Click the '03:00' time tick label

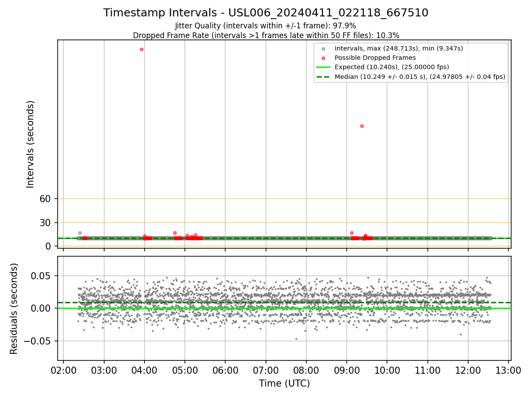(x=104, y=370)
